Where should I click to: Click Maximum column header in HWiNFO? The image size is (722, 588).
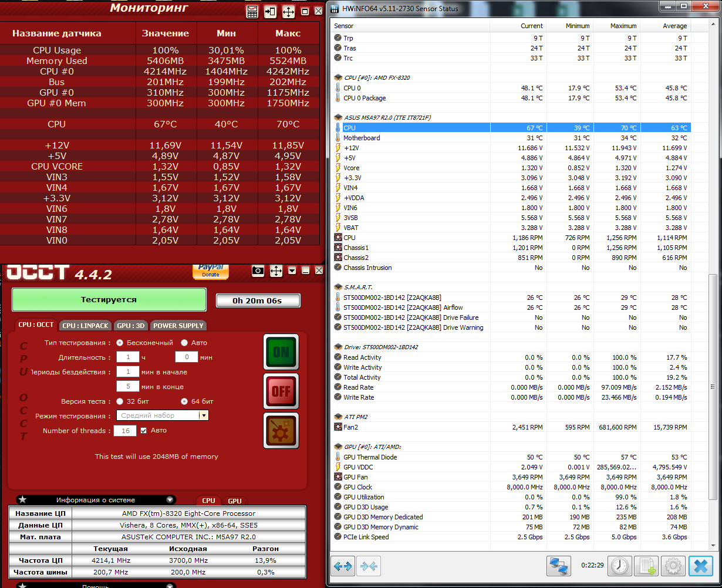tap(616, 26)
